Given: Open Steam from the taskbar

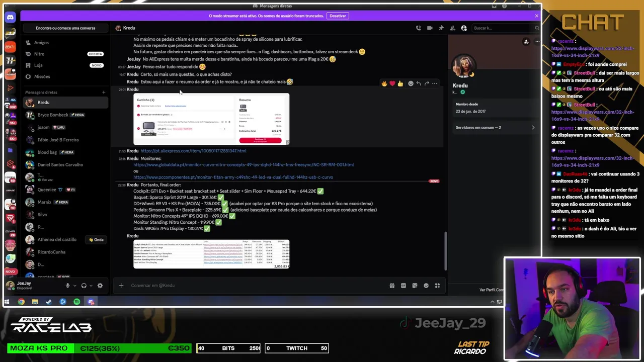Looking at the screenshot, I should (49, 302).
